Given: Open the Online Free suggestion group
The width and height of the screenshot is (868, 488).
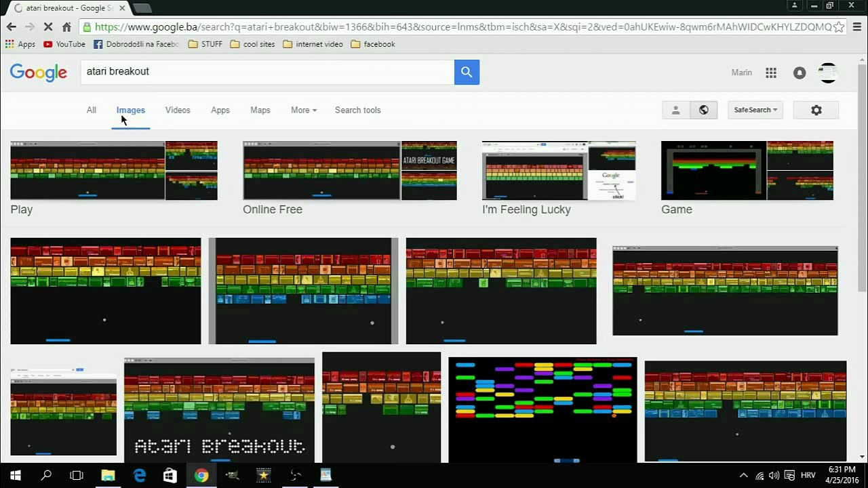Looking at the screenshot, I should [x=350, y=178].
